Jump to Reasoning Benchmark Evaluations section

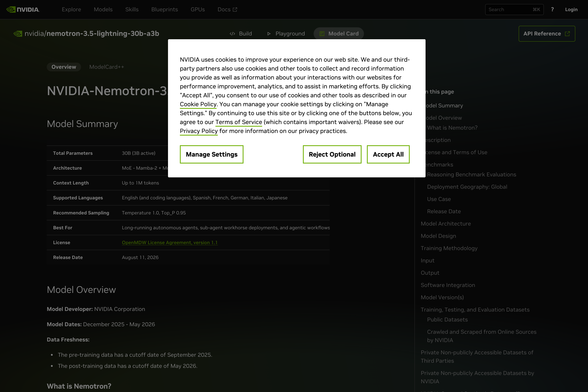(x=472, y=175)
